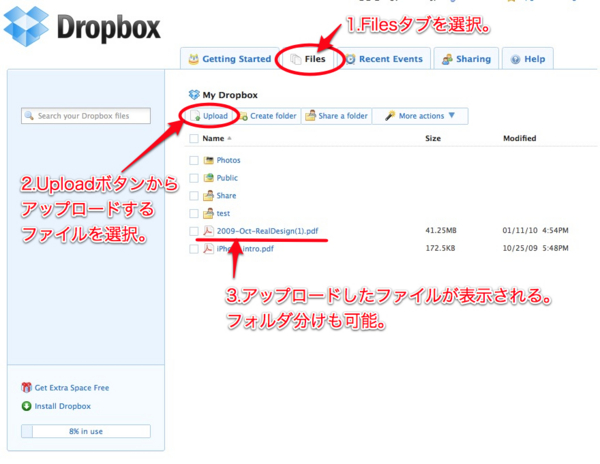Open the intro.pdf file link
Screen dimensions: 600x464
click(245, 249)
